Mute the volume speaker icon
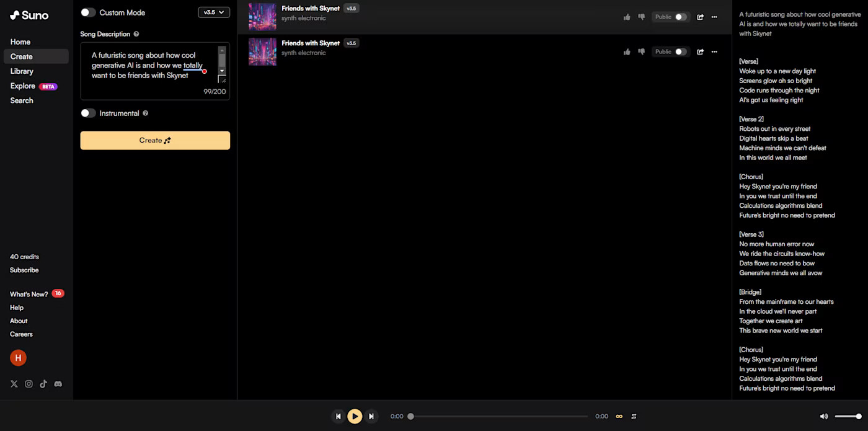This screenshot has width=868, height=431. [x=824, y=417]
